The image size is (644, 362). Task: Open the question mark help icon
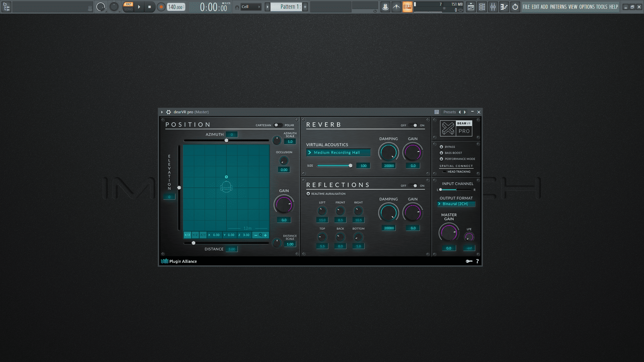coord(477,261)
